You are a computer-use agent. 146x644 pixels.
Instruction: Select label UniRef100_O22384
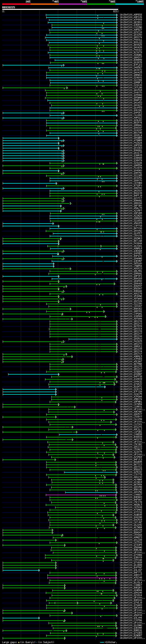coord(131,80)
